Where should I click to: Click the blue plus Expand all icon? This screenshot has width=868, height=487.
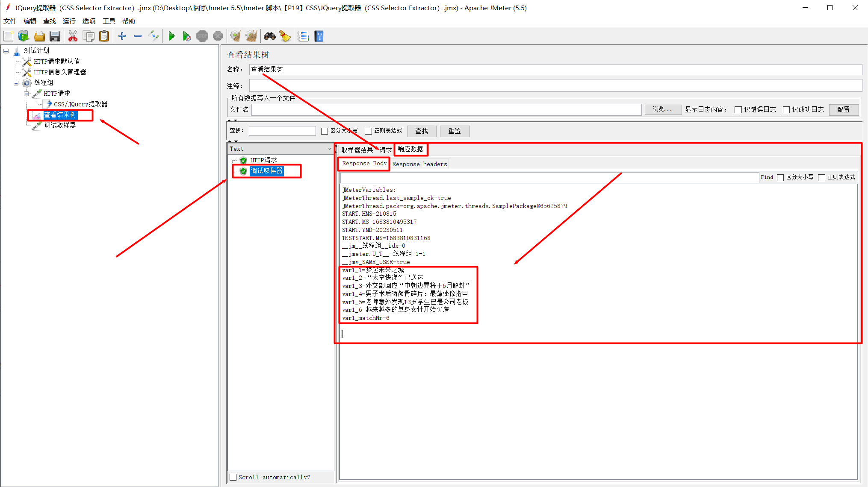tap(122, 36)
